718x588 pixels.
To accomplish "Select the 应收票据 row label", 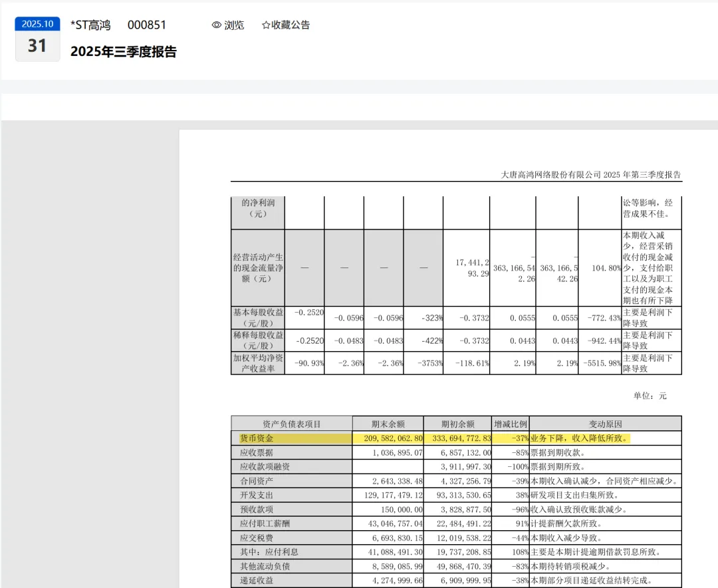I will click(257, 452).
